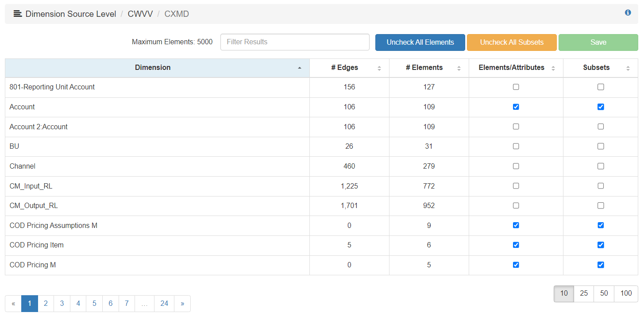Uncheck Subsets for the Account row

(x=601, y=107)
